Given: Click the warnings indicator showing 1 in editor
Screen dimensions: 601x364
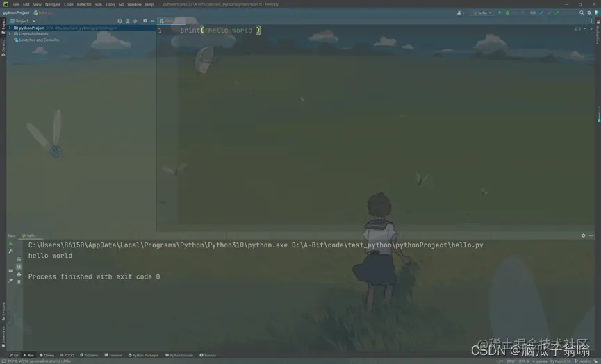Looking at the screenshot, I should (x=577, y=29).
